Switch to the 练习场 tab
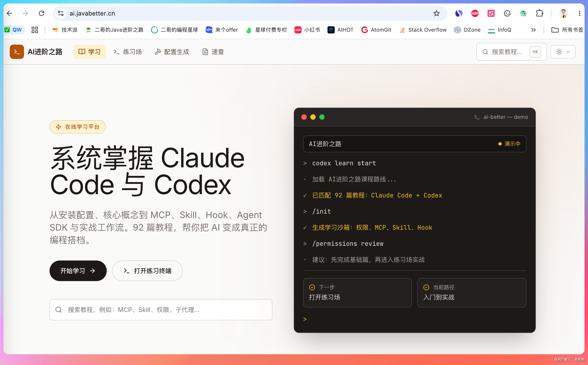This screenshot has height=365, width=588. click(x=128, y=52)
